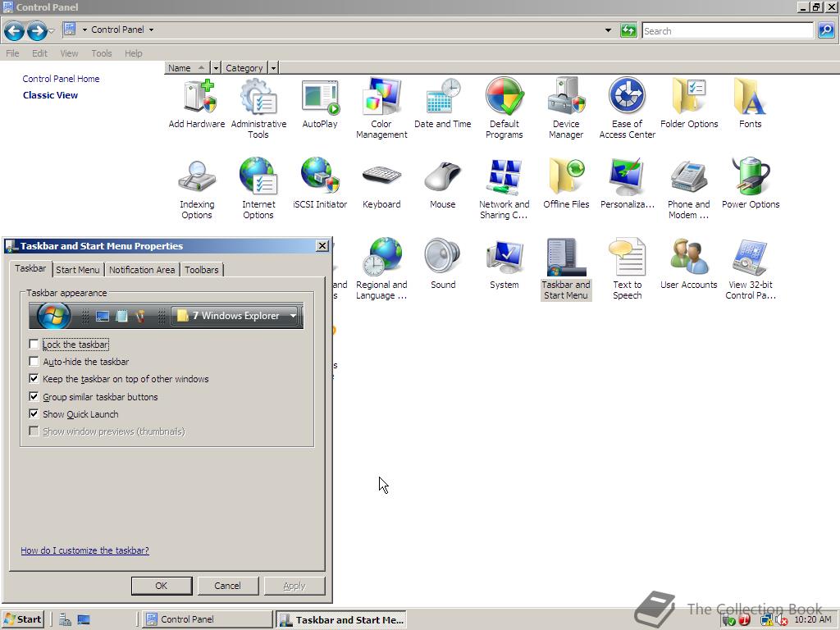The width and height of the screenshot is (840, 630).
Task: Open the Tools menu
Action: 101,53
